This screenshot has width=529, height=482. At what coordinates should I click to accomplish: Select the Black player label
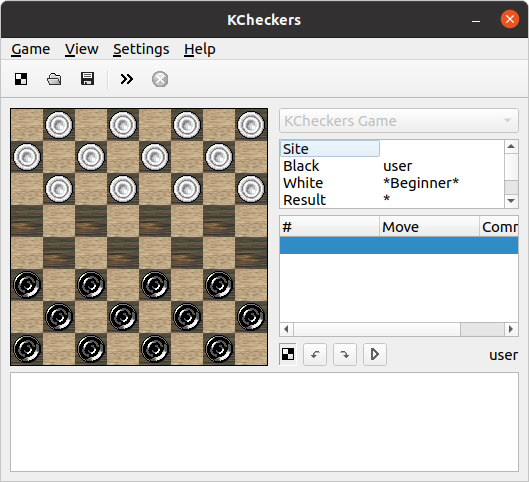tap(301, 166)
